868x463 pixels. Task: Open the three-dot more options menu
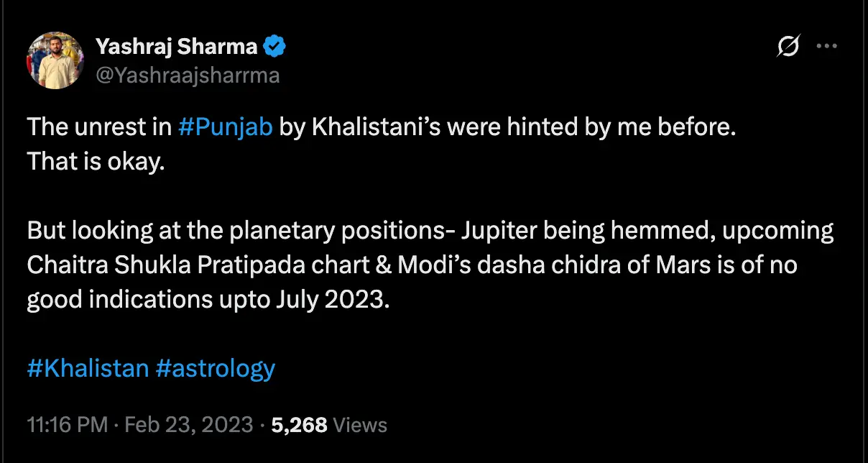point(828,47)
